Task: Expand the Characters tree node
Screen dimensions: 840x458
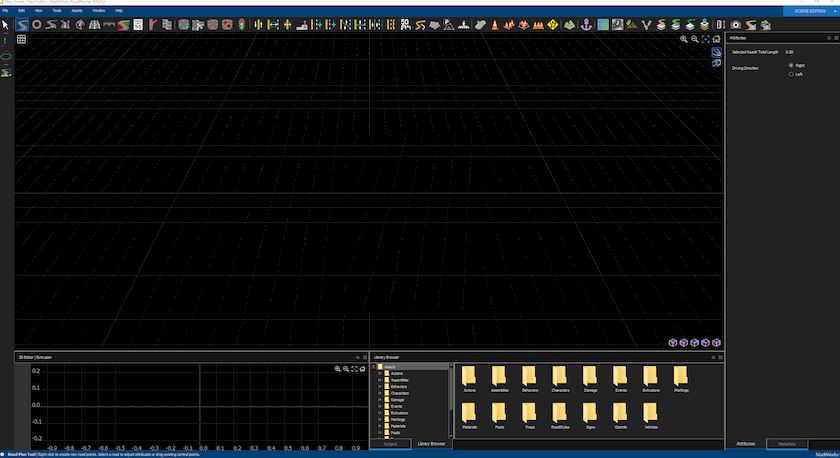Action: click(x=380, y=393)
